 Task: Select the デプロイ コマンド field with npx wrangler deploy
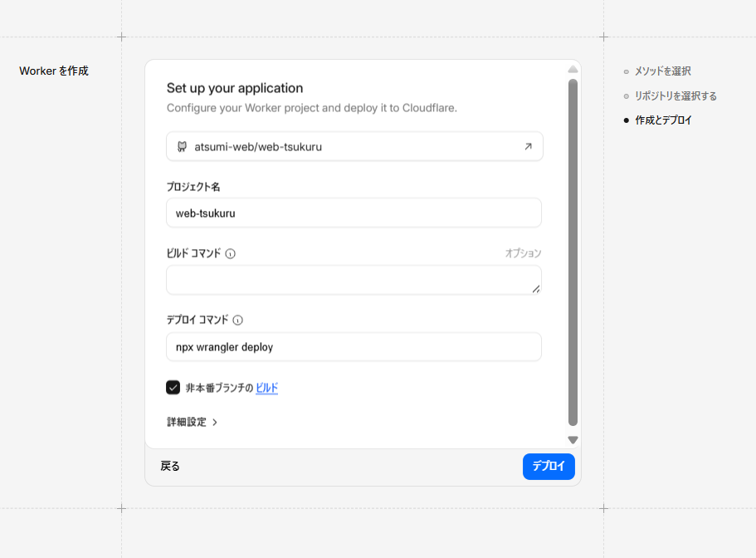tap(354, 347)
